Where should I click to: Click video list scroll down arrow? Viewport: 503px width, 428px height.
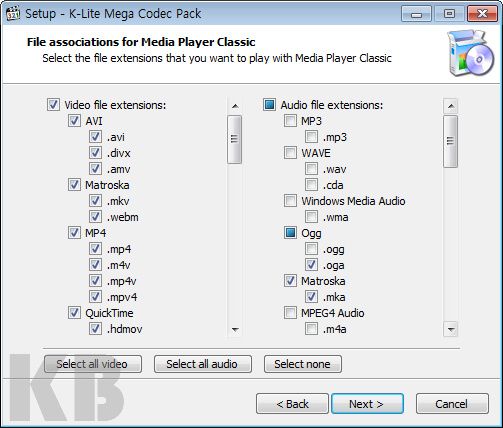coord(235,330)
